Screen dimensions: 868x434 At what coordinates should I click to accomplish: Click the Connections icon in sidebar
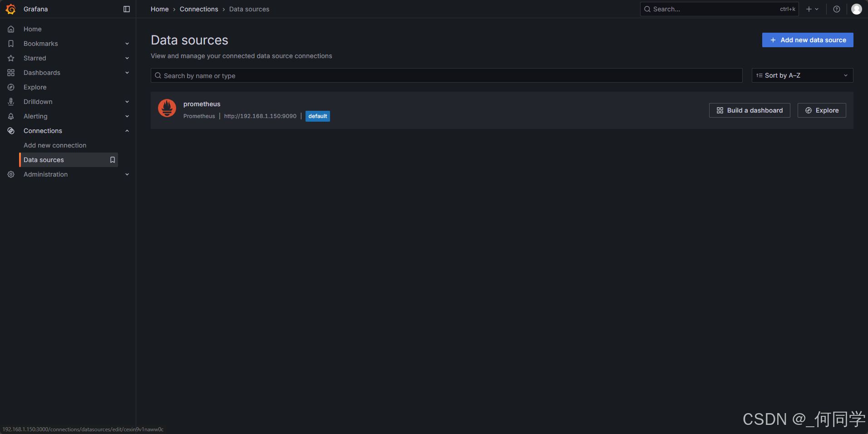tap(11, 131)
